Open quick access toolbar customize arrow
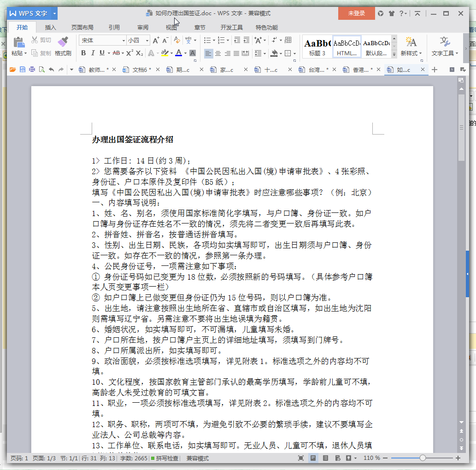Image resolution: width=476 pixels, height=470 pixels. tap(71, 70)
